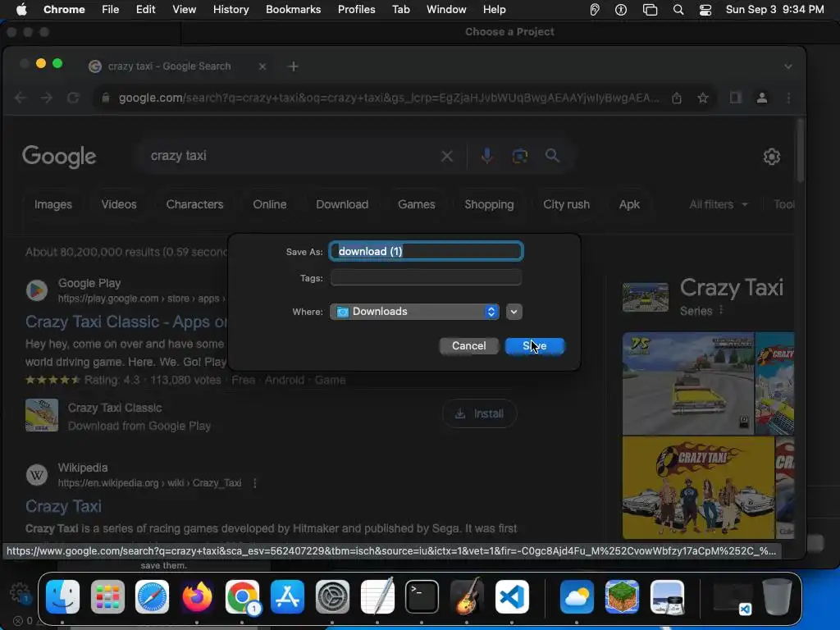Screen dimensions: 840x630
Task: Clear the Google search box with X
Action: click(447, 156)
